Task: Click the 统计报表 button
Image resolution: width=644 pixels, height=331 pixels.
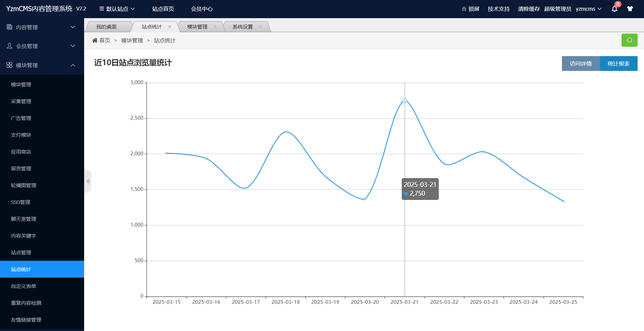Action: tap(618, 64)
